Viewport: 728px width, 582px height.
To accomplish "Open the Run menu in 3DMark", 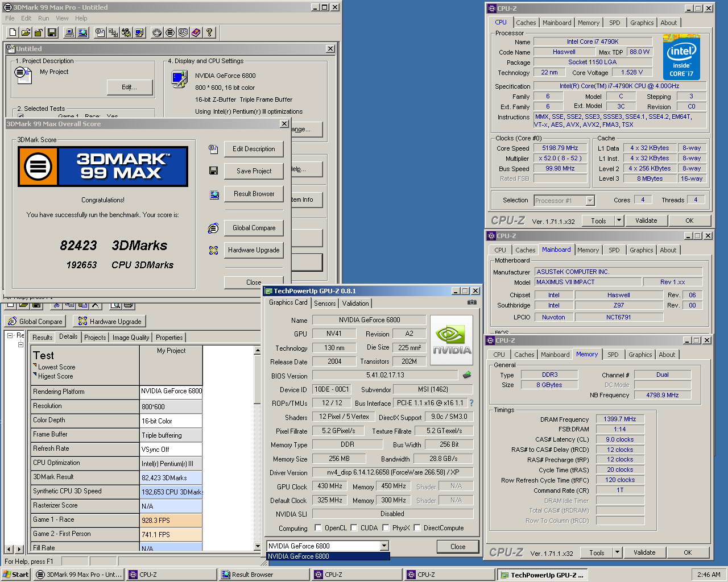I will point(43,18).
